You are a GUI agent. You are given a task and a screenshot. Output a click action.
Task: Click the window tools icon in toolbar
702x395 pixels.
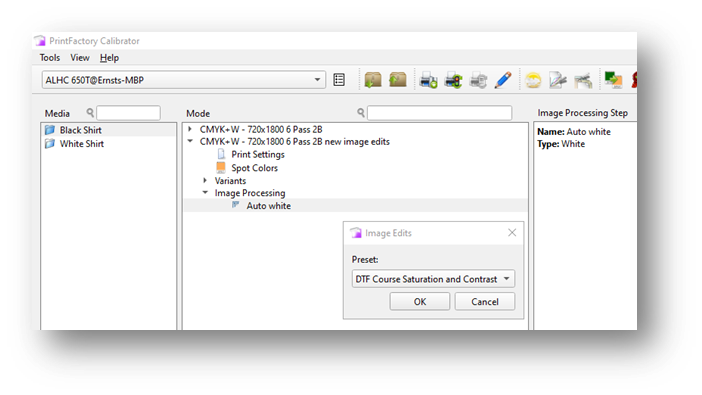[583, 81]
